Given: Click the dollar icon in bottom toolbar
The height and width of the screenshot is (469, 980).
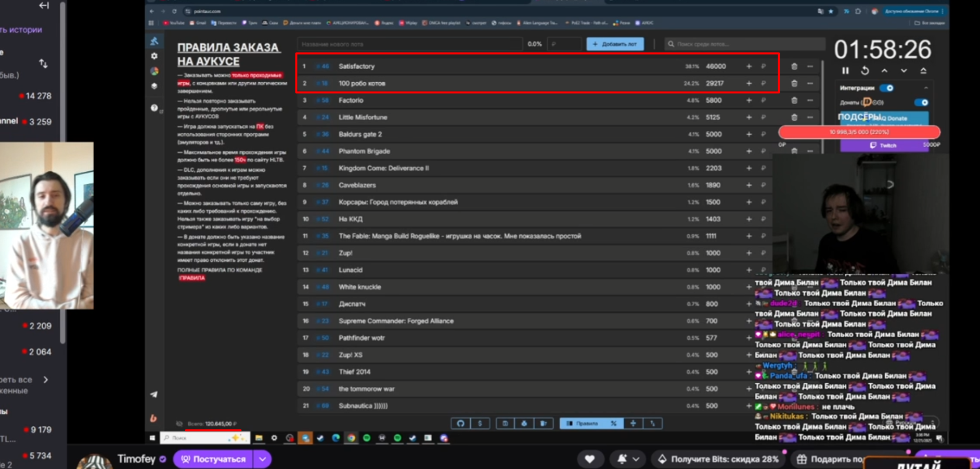Looking at the screenshot, I should (x=480, y=423).
